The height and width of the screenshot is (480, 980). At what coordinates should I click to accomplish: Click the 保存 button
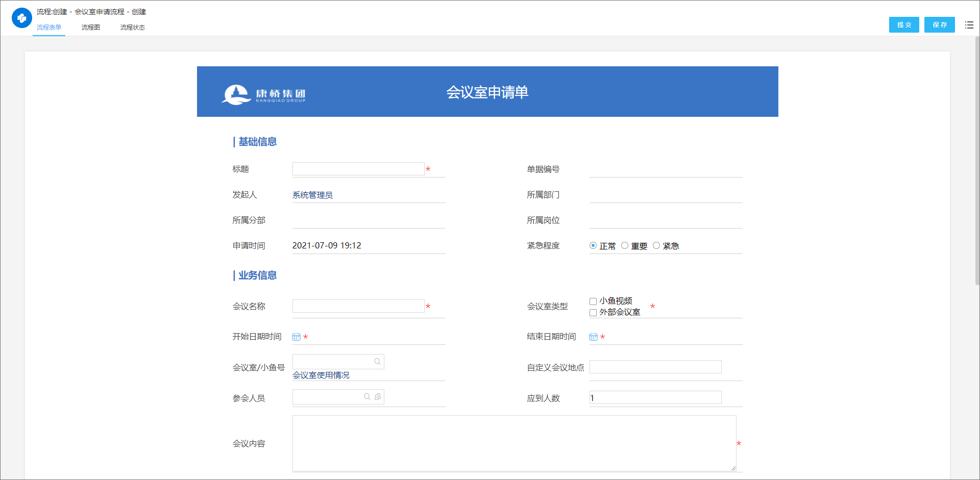(x=939, y=24)
